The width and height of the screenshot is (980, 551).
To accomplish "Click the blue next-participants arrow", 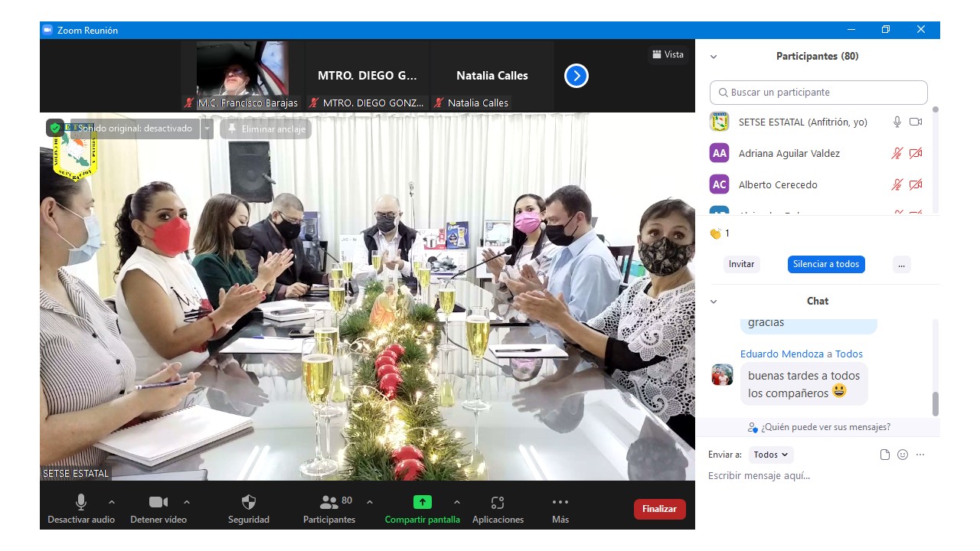I will click(x=577, y=76).
